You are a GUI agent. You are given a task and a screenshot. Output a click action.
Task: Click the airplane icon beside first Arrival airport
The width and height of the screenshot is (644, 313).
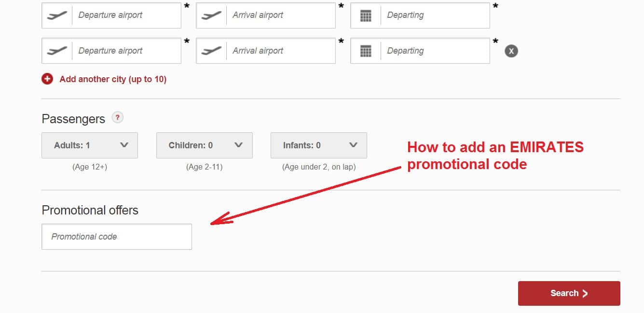pos(211,15)
